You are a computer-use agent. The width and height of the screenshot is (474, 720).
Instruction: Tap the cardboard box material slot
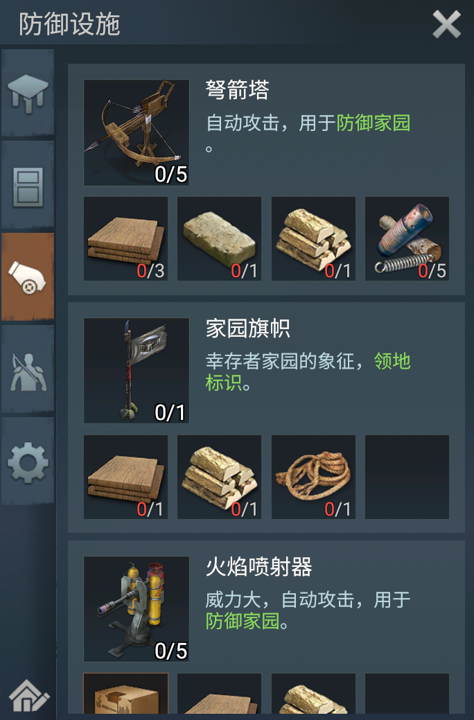point(126,694)
